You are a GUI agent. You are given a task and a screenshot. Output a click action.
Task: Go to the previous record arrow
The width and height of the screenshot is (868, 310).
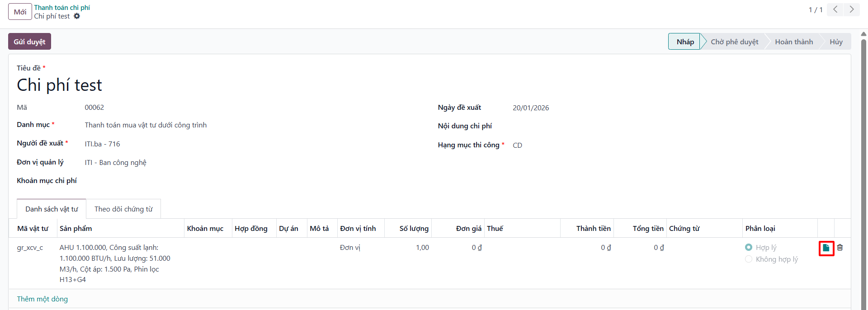tap(835, 9)
